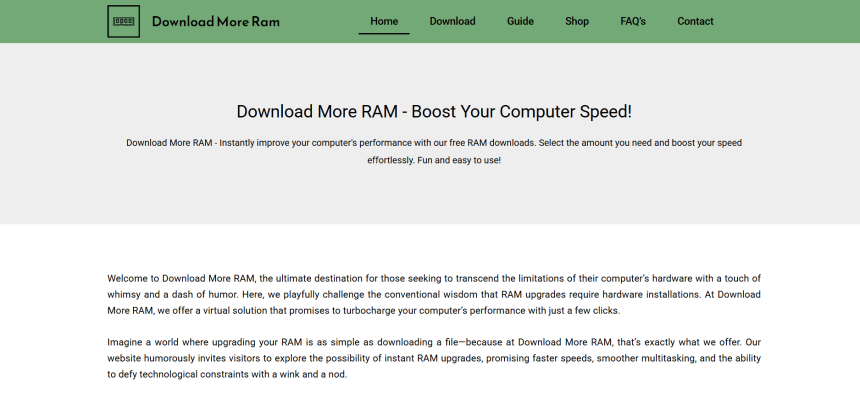Viewport: 860px width, 400px height.
Task: Click the "Imagine a world" paragraph start
Action: click(x=145, y=342)
